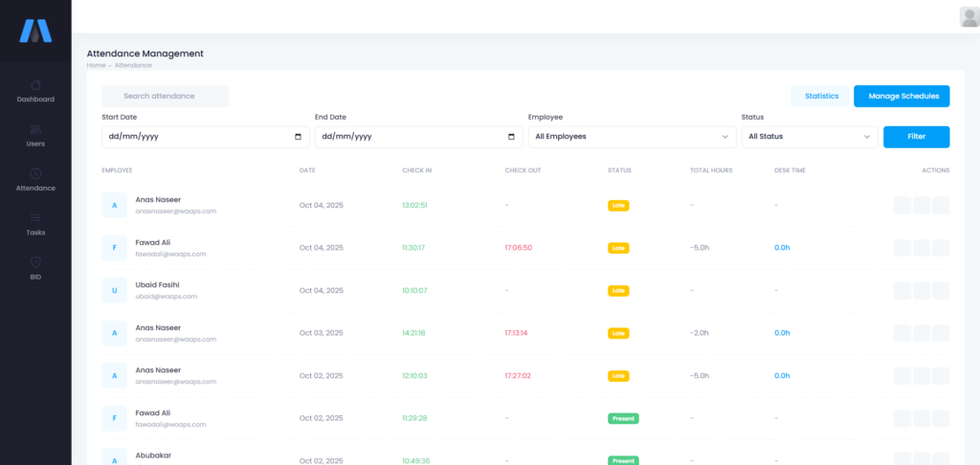This screenshot has height=465, width=980.
Task: Click the Start Date input field
Action: pos(191,137)
